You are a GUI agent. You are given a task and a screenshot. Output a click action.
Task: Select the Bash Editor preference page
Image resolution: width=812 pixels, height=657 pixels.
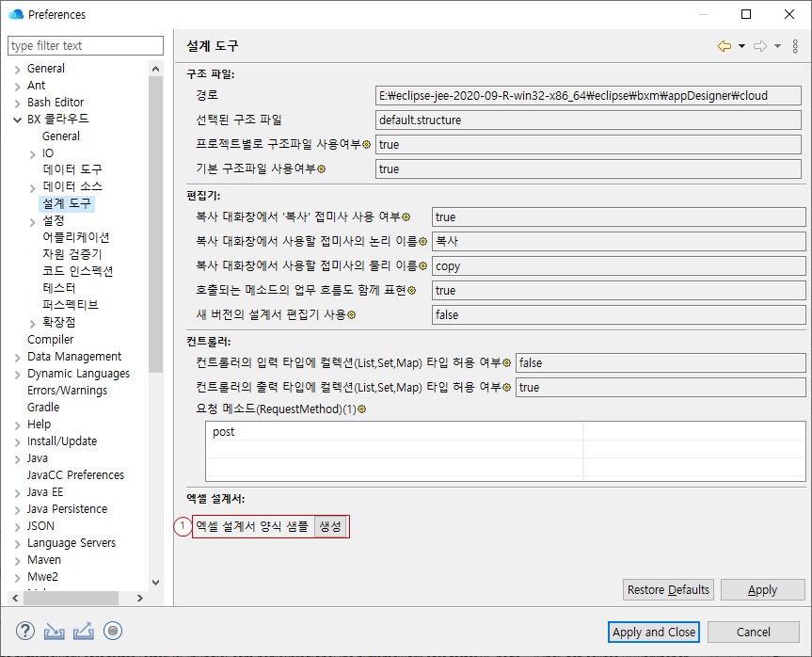[x=56, y=103]
